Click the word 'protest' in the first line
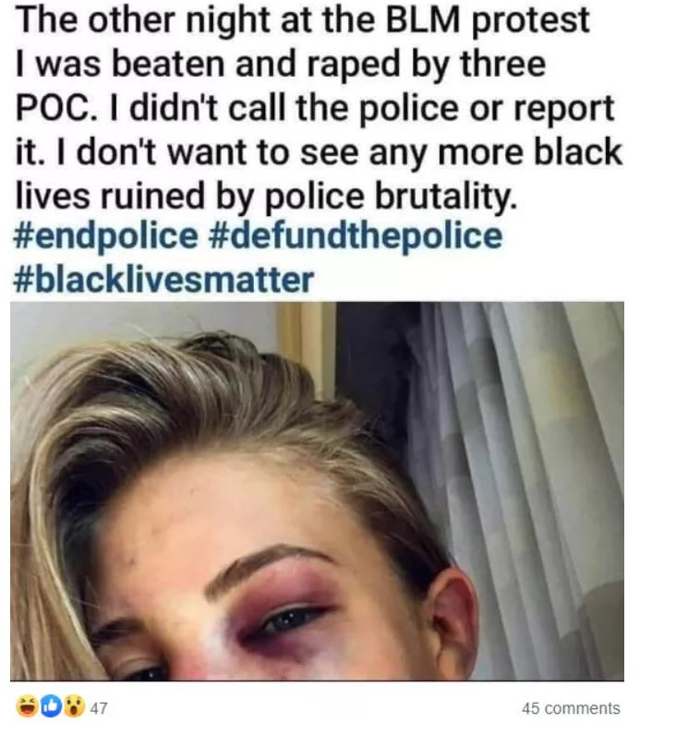 (x=530, y=22)
